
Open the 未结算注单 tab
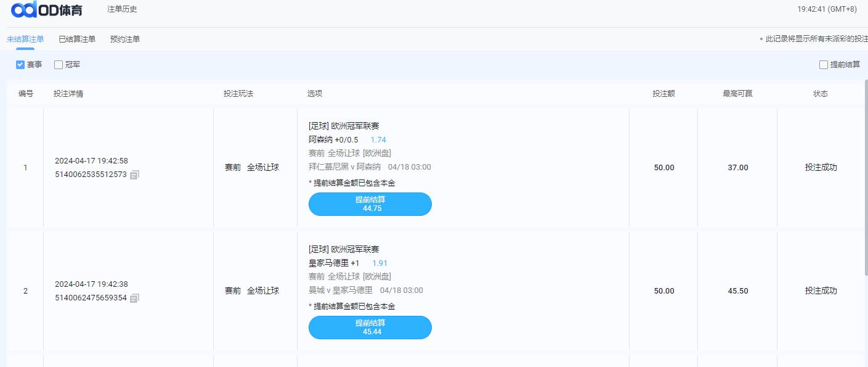pos(25,39)
